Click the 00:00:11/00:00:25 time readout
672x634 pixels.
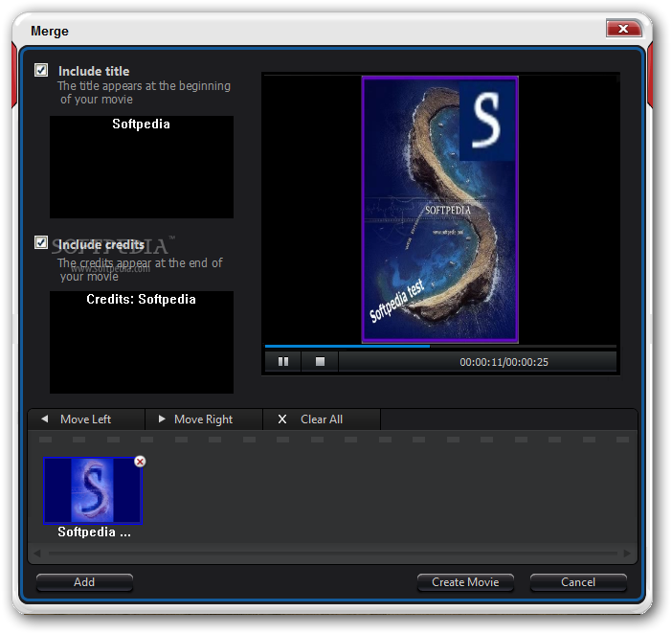[x=504, y=362]
